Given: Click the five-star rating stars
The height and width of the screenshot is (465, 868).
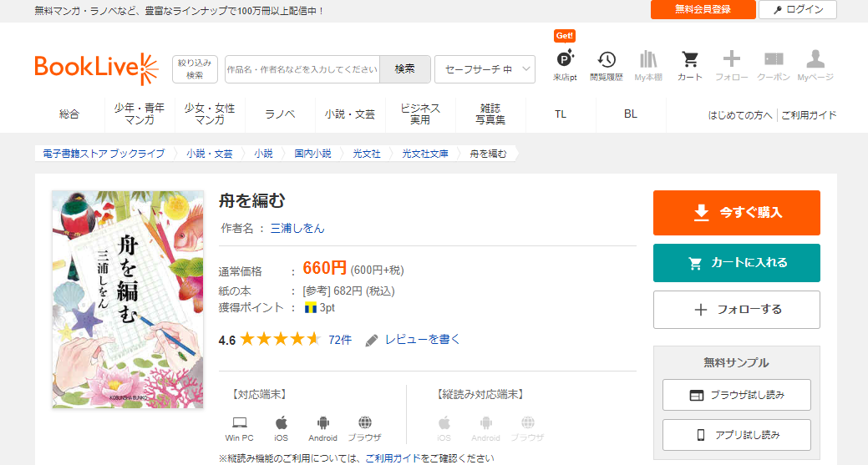Looking at the screenshot, I should (280, 339).
